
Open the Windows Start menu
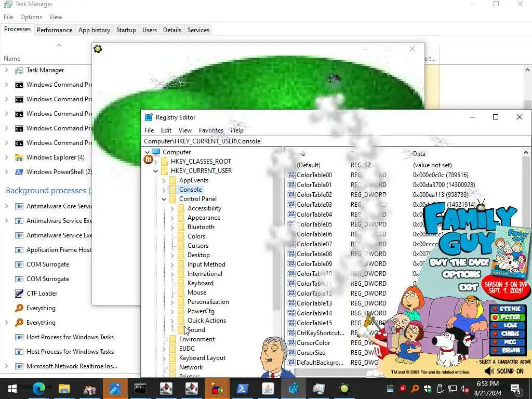(12, 389)
